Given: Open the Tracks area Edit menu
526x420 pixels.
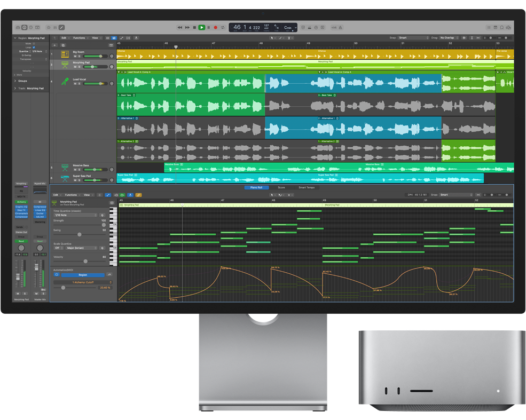Looking at the screenshot, I should (x=65, y=38).
